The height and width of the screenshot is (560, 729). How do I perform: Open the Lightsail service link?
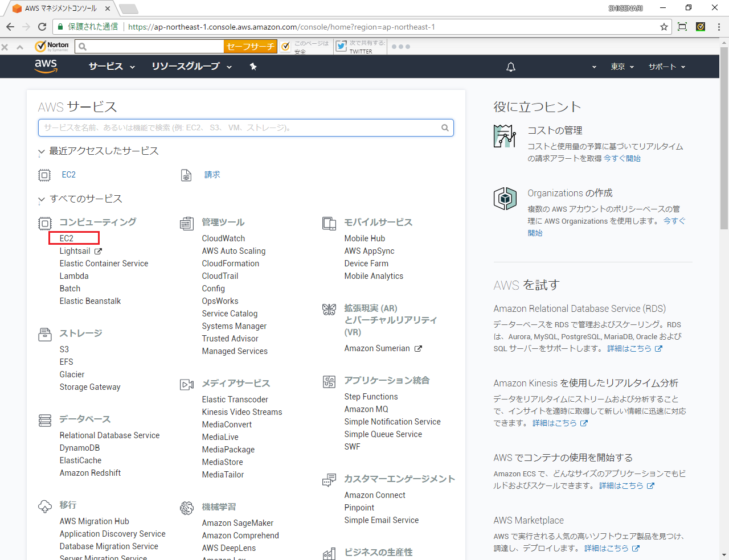pyautogui.click(x=75, y=251)
